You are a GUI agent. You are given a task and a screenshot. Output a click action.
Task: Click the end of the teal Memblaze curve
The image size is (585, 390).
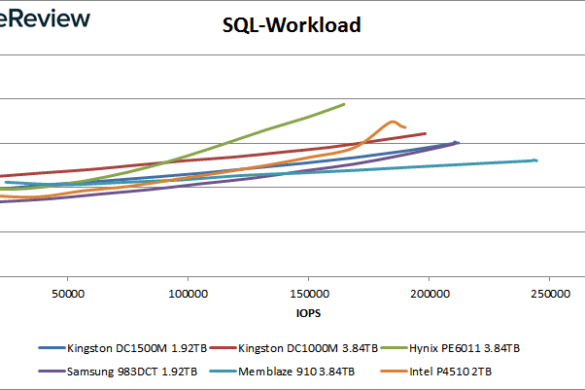536,160
